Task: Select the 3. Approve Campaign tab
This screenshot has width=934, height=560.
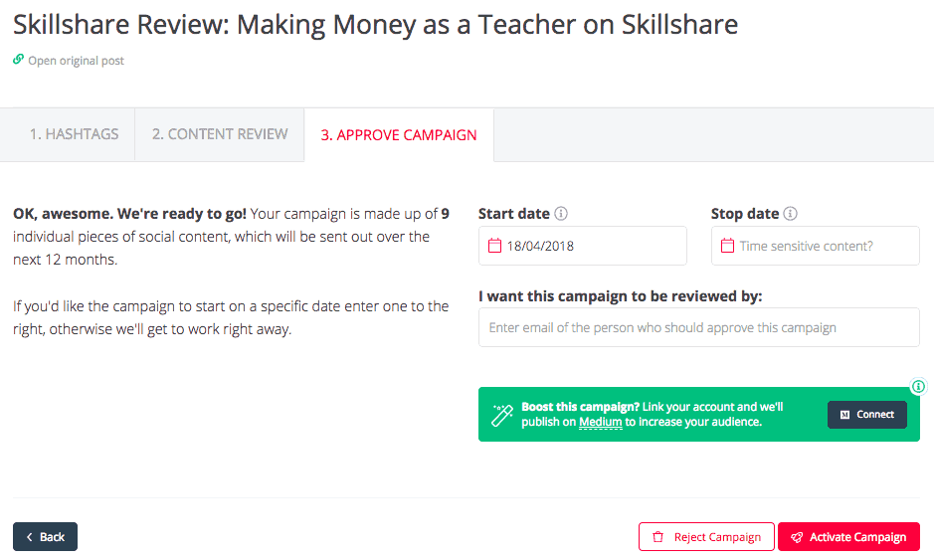Action: pyautogui.click(x=399, y=135)
